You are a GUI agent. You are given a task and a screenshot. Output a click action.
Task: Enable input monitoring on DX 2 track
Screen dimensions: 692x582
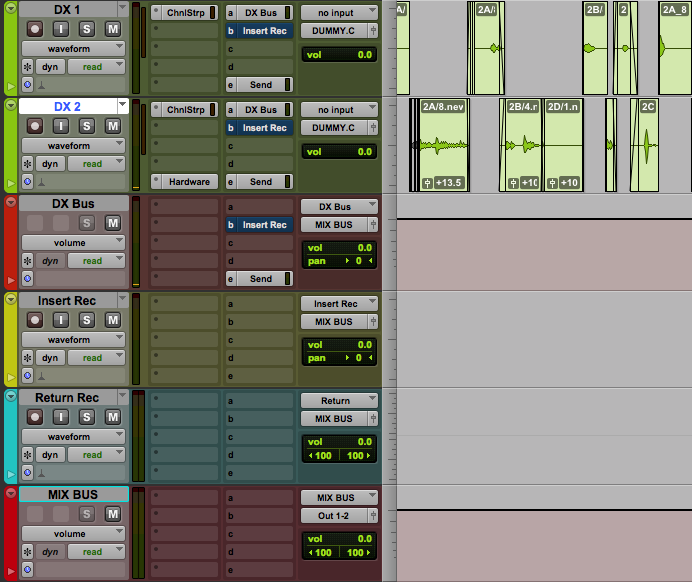(x=61, y=126)
